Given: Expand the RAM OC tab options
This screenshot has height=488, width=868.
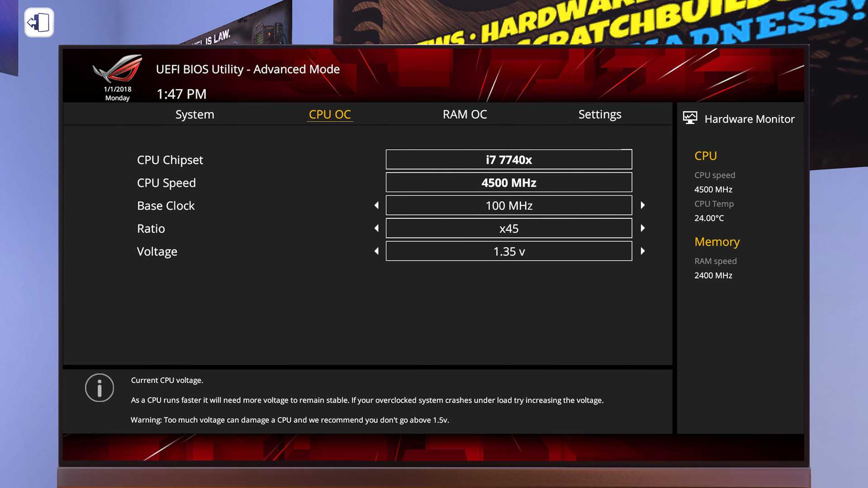Looking at the screenshot, I should coord(464,114).
